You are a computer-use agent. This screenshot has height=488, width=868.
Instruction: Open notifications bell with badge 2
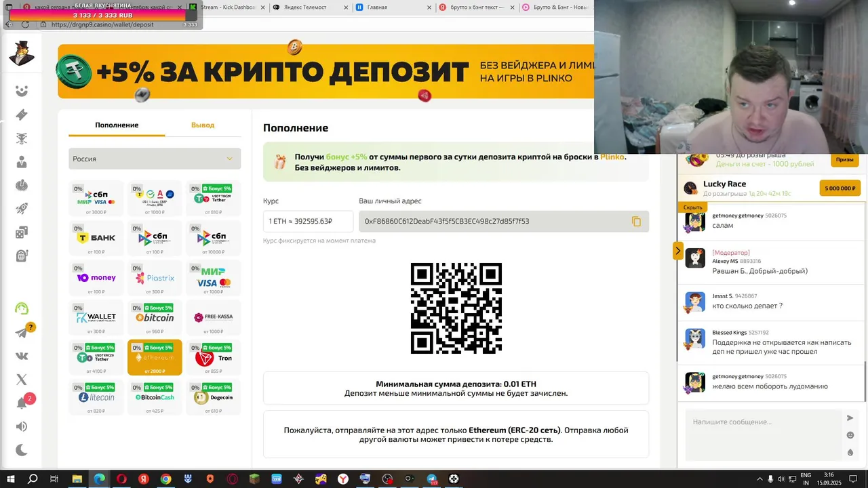(22, 403)
